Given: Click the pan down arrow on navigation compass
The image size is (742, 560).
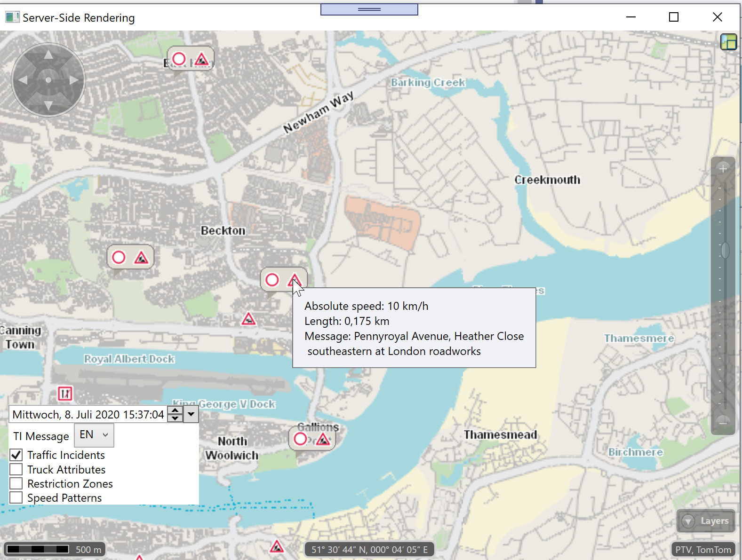Looking at the screenshot, I should 48,105.
